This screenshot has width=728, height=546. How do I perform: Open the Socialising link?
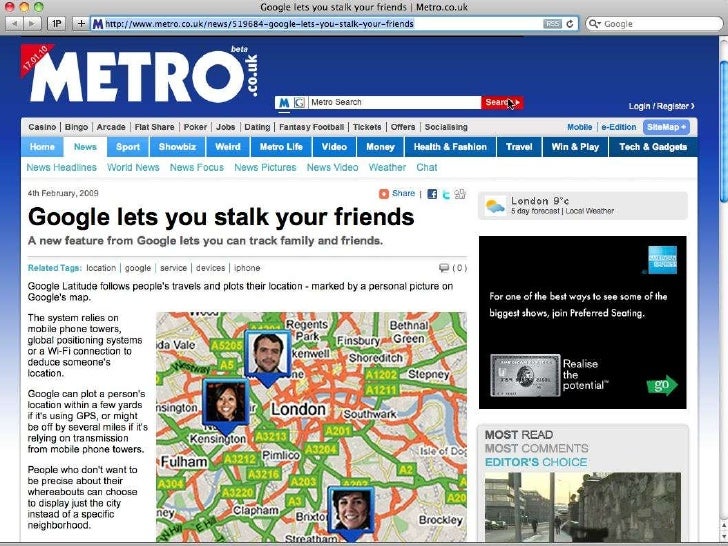[x=446, y=127]
